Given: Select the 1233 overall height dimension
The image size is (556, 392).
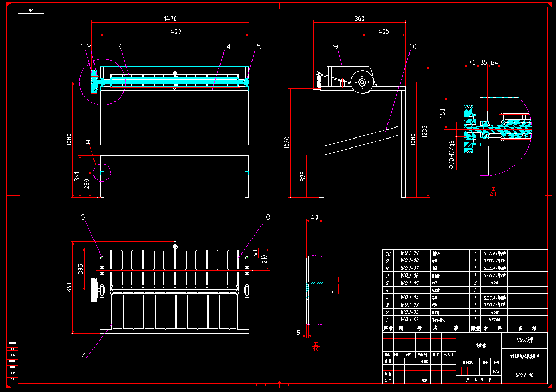Looking at the screenshot, I should [x=424, y=131].
